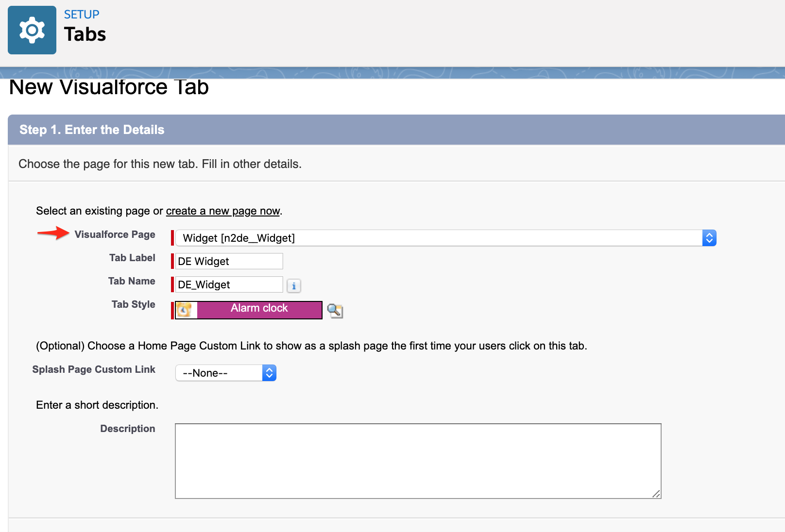Click the 'Enter a short description.' text

click(x=97, y=405)
